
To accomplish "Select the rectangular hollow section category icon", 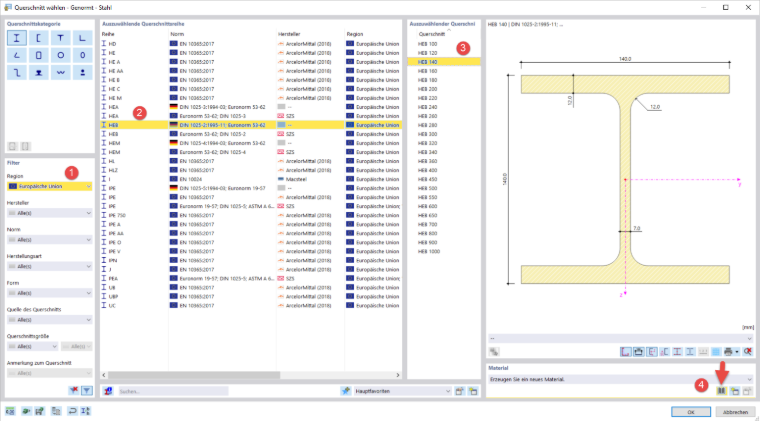I will 38,55.
